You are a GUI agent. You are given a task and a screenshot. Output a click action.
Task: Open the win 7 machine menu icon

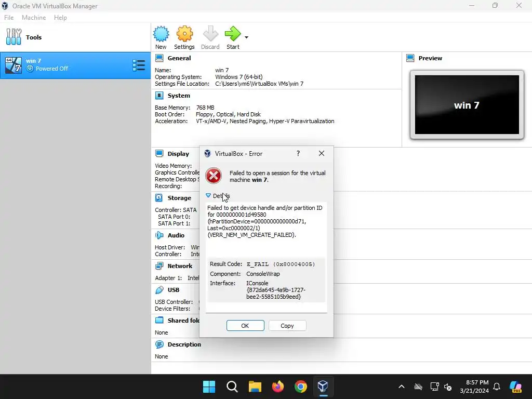[x=138, y=65]
